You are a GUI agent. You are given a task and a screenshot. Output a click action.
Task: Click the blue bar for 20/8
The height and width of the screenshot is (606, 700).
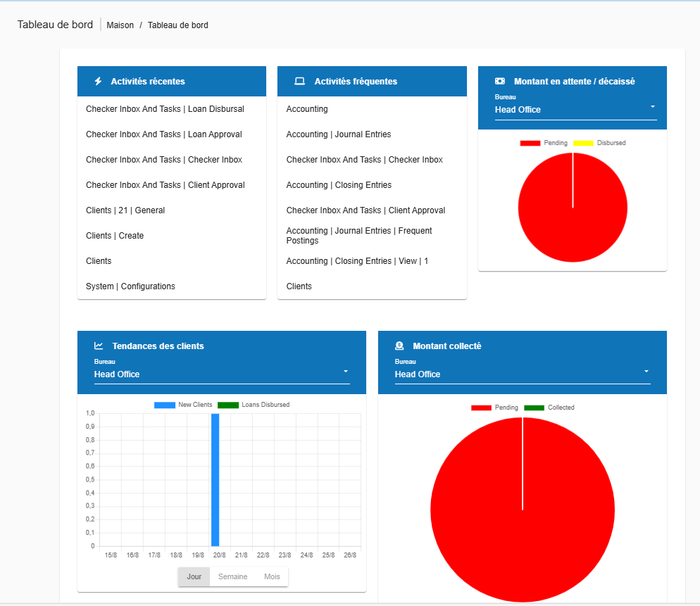coord(215,479)
